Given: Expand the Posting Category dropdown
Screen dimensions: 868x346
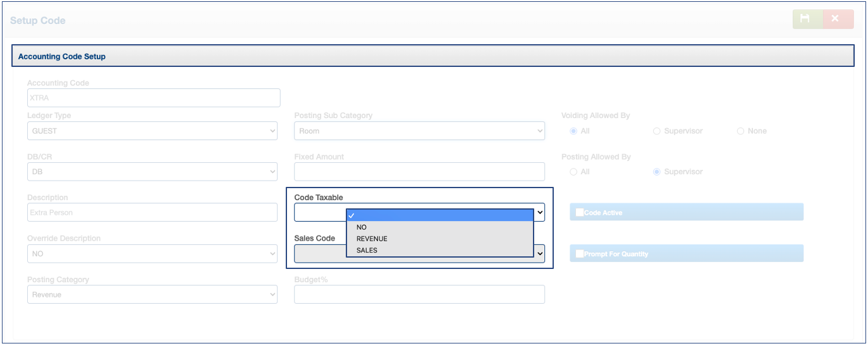Looking at the screenshot, I should [x=152, y=295].
